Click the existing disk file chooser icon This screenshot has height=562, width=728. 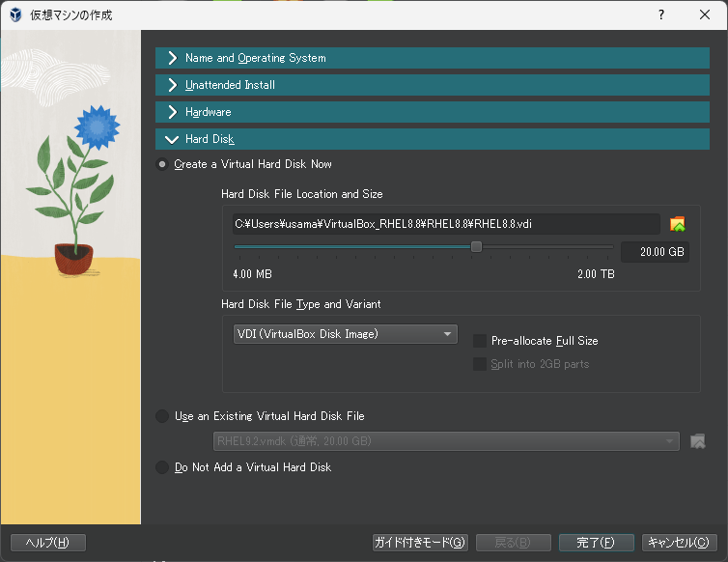tap(697, 441)
